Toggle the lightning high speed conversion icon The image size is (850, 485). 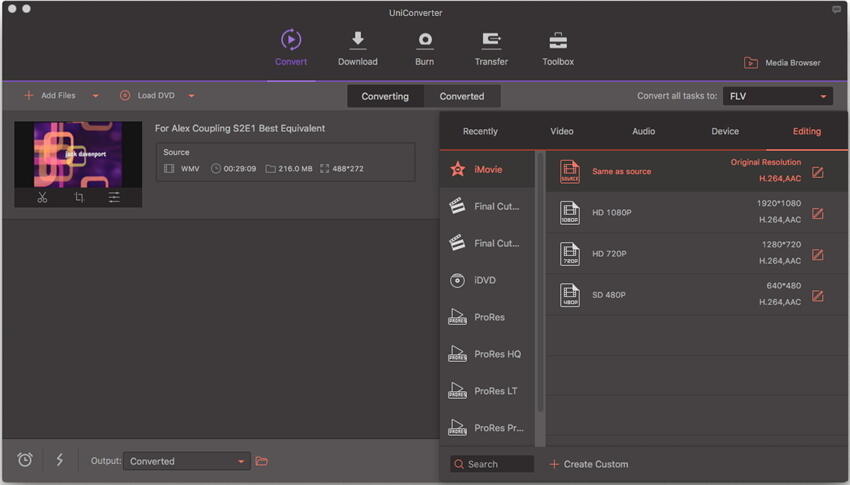coord(60,460)
